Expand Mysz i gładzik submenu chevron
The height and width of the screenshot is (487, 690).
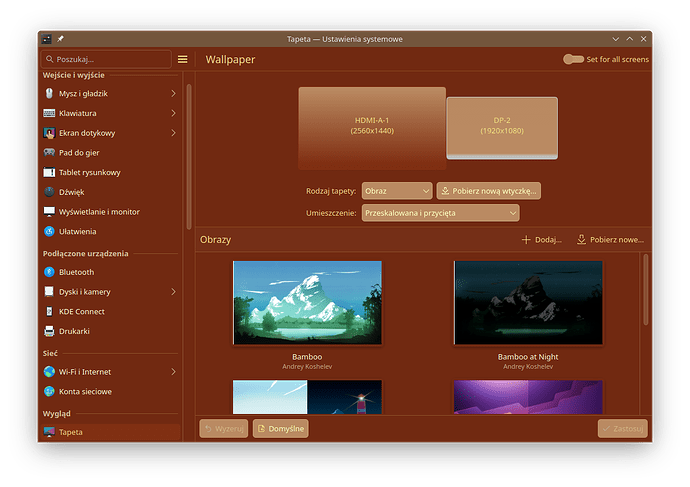[173, 93]
